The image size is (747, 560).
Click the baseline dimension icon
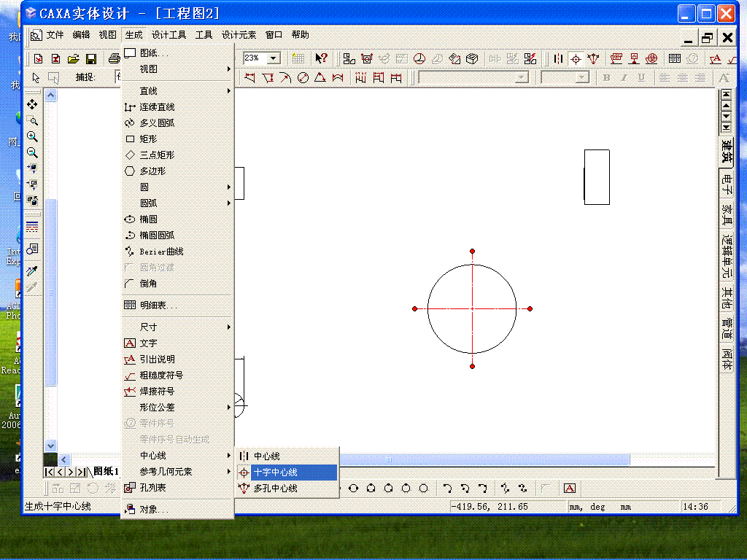[x=379, y=77]
